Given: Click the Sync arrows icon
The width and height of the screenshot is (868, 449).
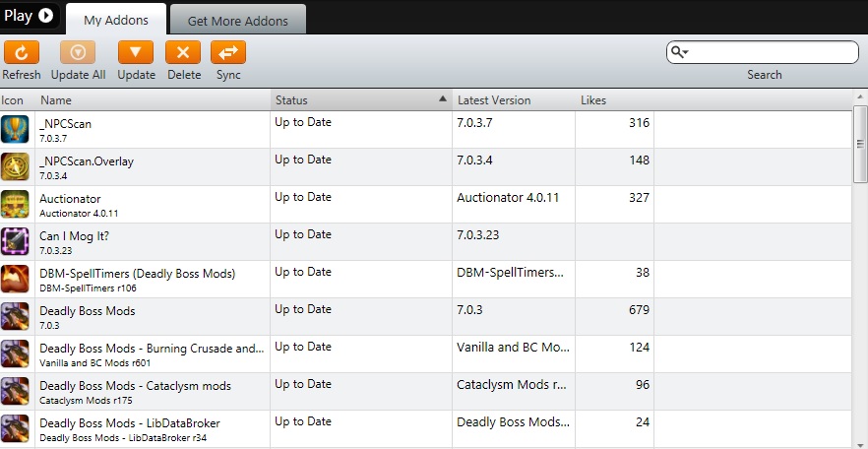Looking at the screenshot, I should coord(228,53).
